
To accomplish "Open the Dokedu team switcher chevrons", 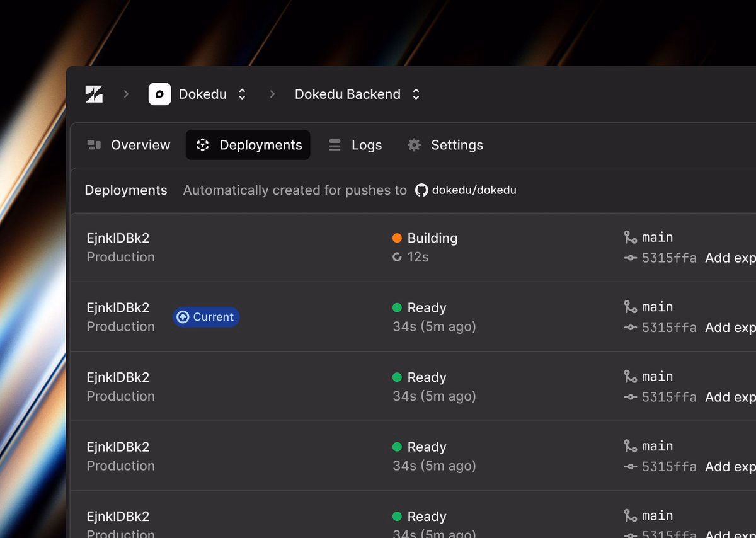I will coord(242,94).
